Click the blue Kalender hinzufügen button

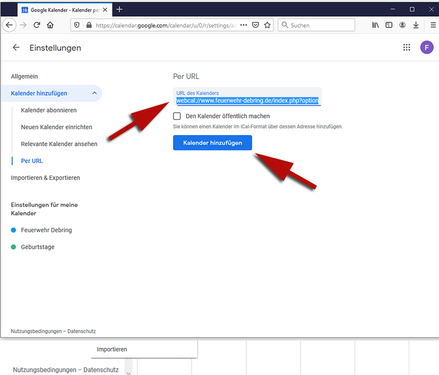point(212,143)
